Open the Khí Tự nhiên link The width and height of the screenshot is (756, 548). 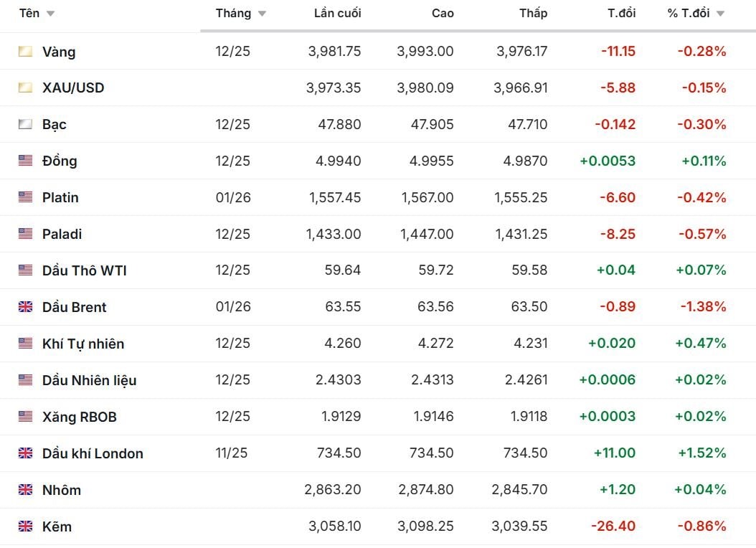tap(83, 344)
